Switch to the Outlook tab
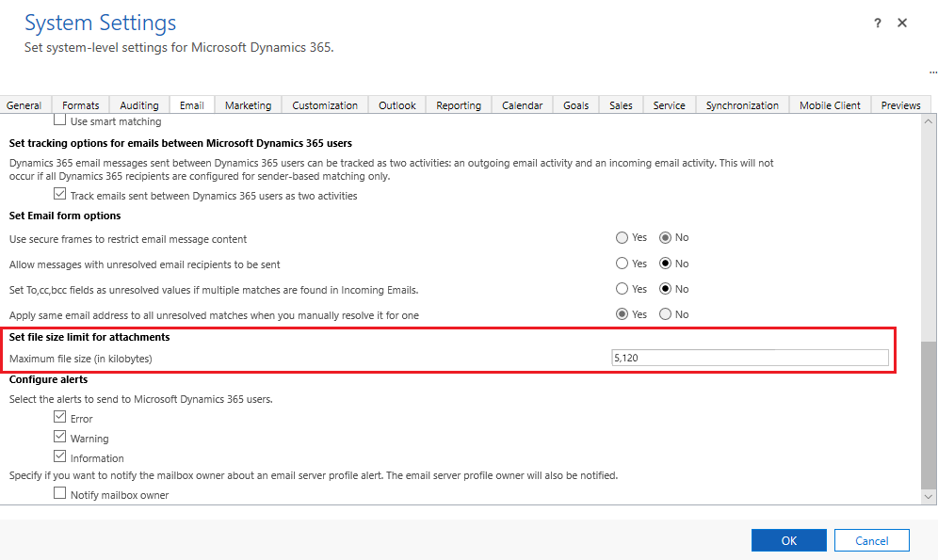 pos(397,105)
